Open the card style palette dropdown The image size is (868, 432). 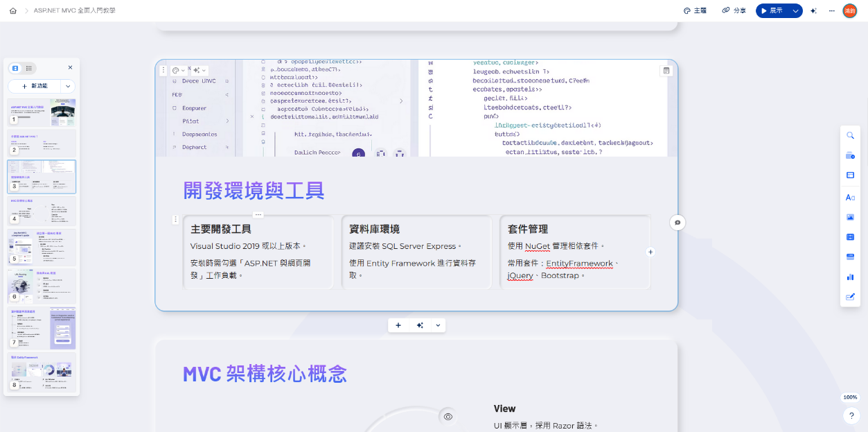point(179,70)
